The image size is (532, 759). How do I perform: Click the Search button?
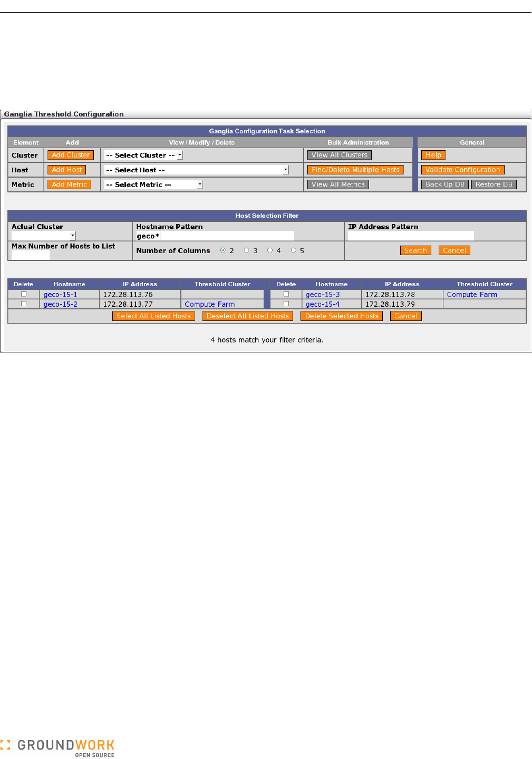[x=415, y=250]
